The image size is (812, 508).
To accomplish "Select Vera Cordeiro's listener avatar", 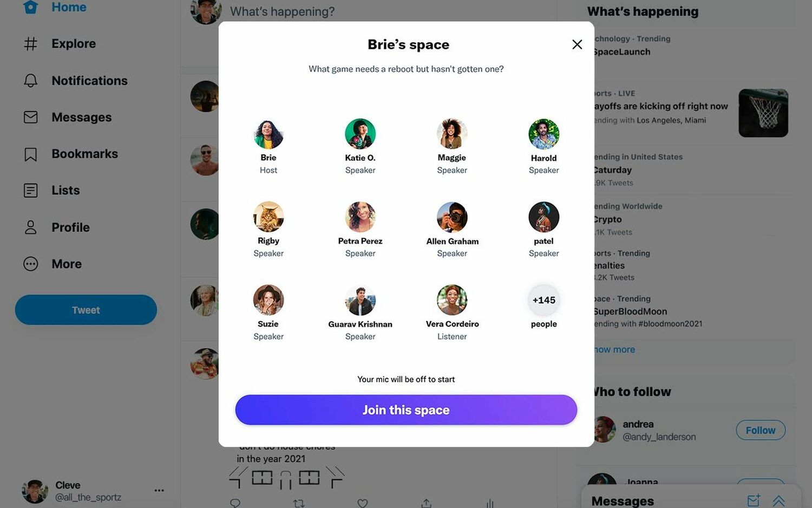I will tap(452, 300).
